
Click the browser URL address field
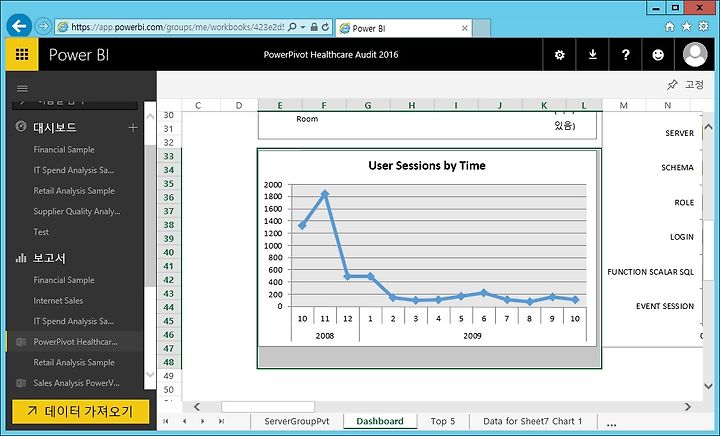177,27
